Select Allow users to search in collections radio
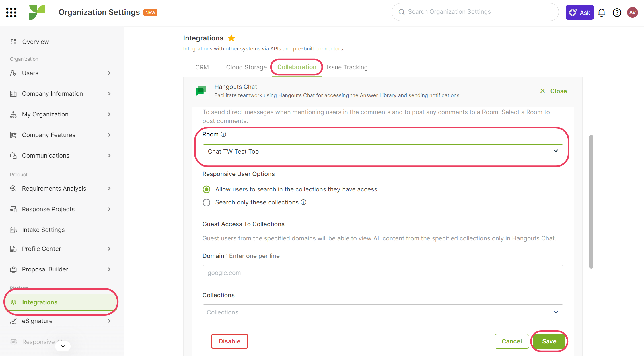The image size is (644, 356). point(207,189)
